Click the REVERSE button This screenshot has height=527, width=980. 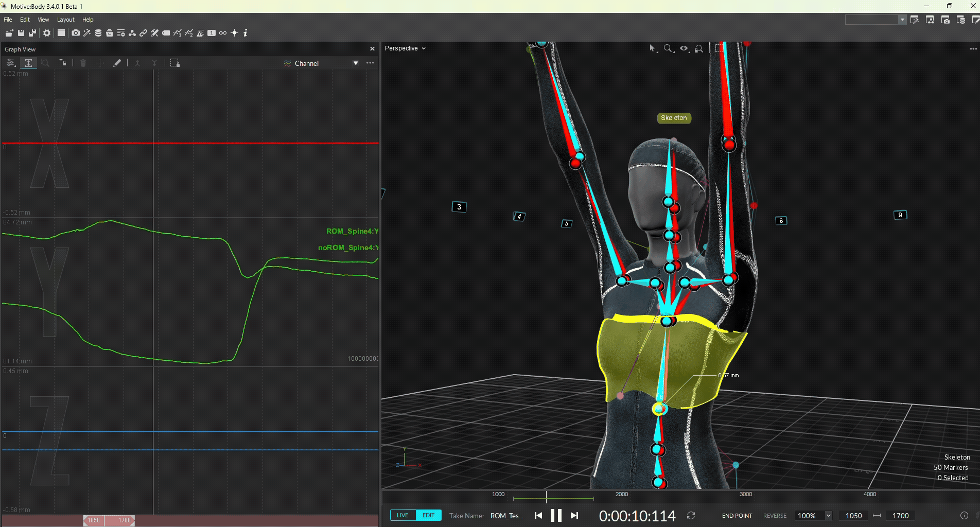point(774,516)
